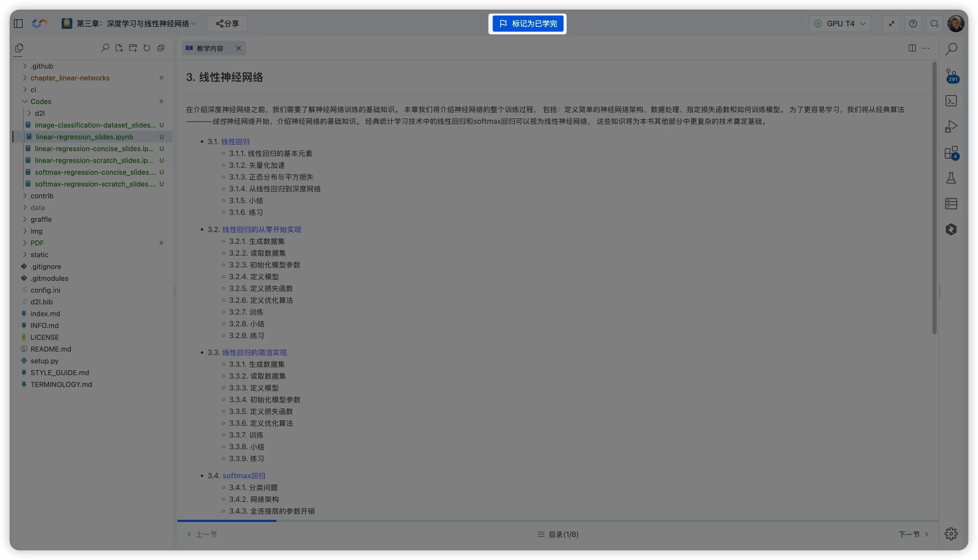Open the settings gear icon

[x=951, y=534]
